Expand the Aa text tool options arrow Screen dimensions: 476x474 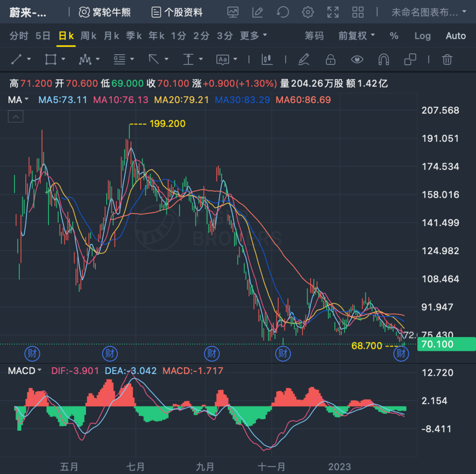235,59
